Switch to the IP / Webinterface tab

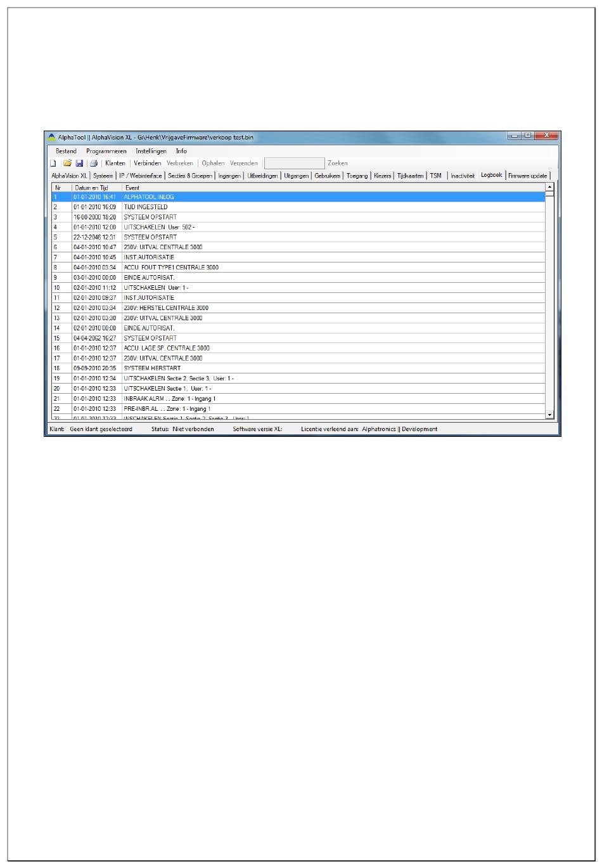141,176
